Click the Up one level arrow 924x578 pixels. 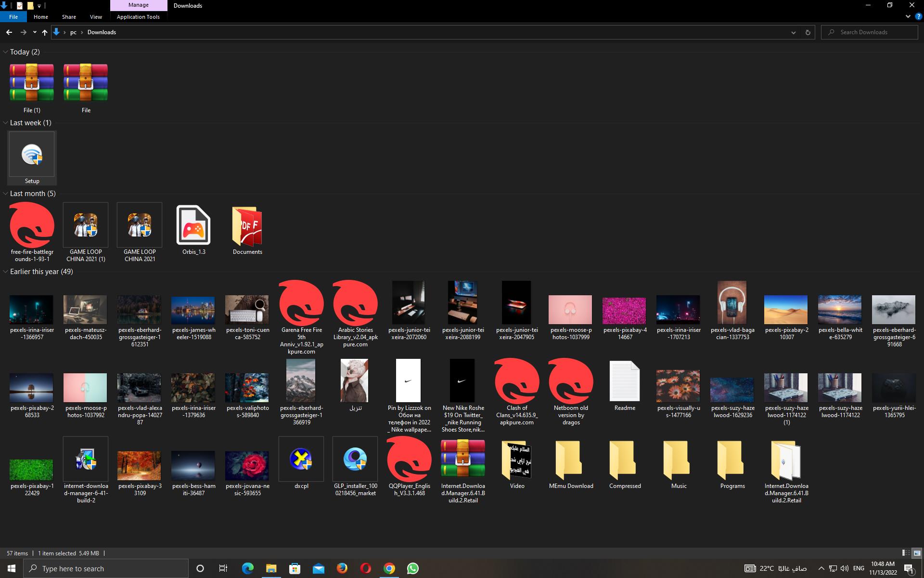tap(45, 32)
